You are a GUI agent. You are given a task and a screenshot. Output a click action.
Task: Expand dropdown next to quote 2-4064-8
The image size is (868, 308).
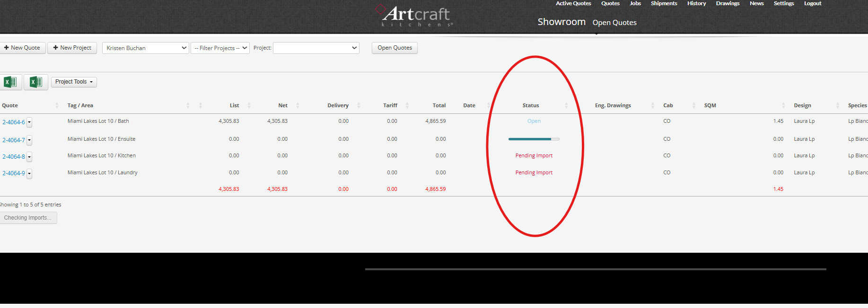[x=29, y=157]
